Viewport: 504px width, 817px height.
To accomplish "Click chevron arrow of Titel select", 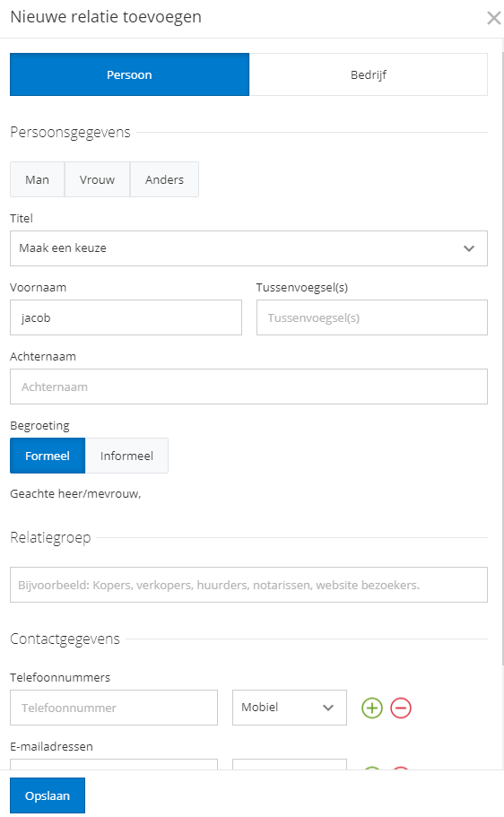I will pyautogui.click(x=469, y=248).
